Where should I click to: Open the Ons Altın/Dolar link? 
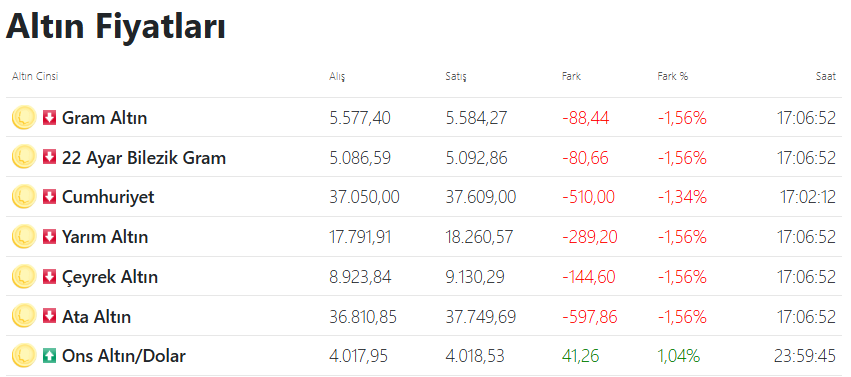(x=124, y=356)
